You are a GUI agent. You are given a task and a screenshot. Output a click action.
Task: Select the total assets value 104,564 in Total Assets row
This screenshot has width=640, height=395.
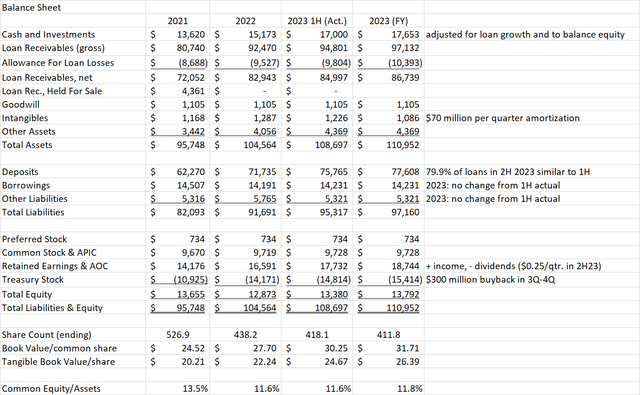[x=260, y=145]
